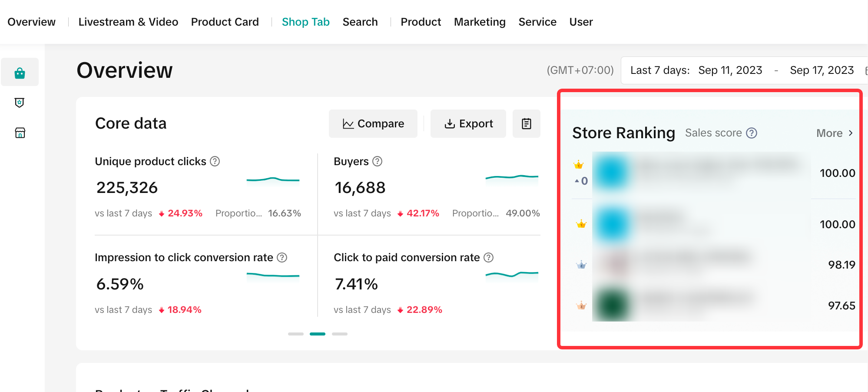Viewport: 868px width, 392px height.
Task: Export the Core data
Action: tap(468, 124)
